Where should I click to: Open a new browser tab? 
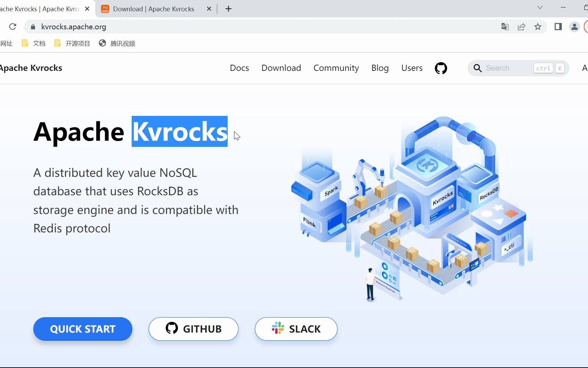tap(229, 9)
